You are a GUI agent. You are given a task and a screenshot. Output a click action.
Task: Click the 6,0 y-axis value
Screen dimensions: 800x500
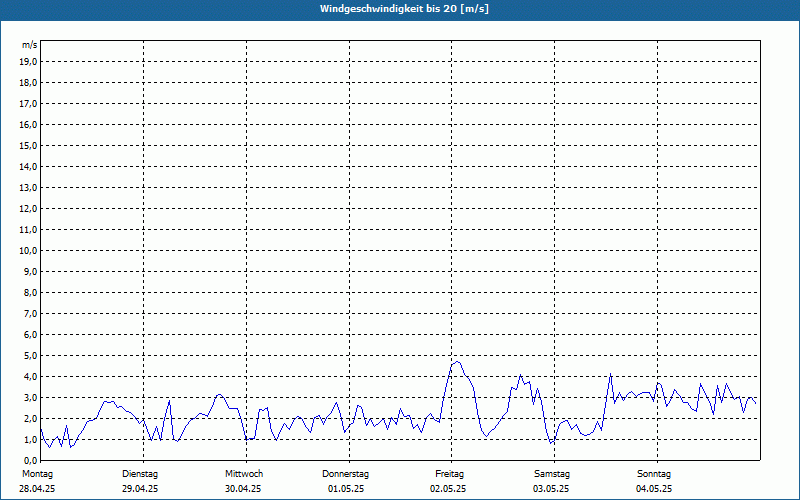click(30, 335)
